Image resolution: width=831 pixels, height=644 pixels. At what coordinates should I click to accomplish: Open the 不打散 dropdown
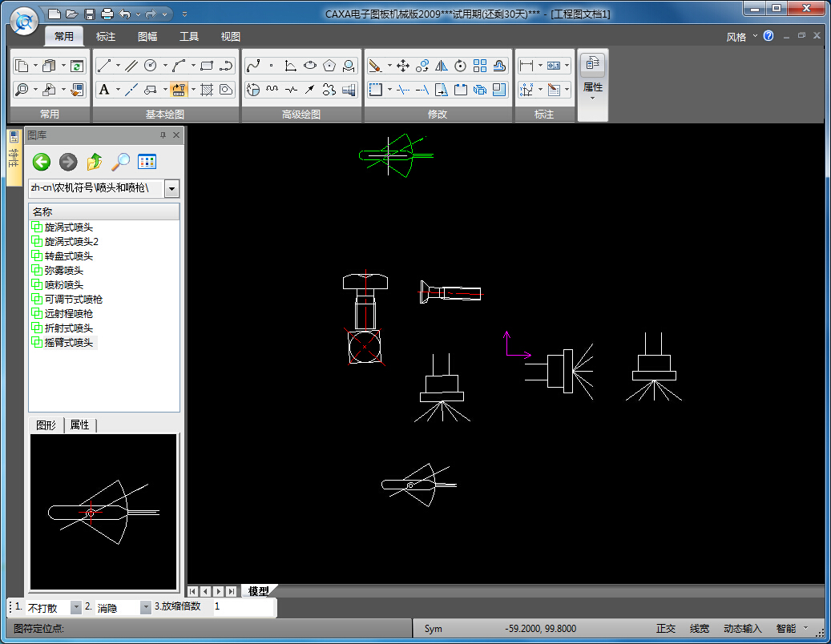(x=76, y=608)
